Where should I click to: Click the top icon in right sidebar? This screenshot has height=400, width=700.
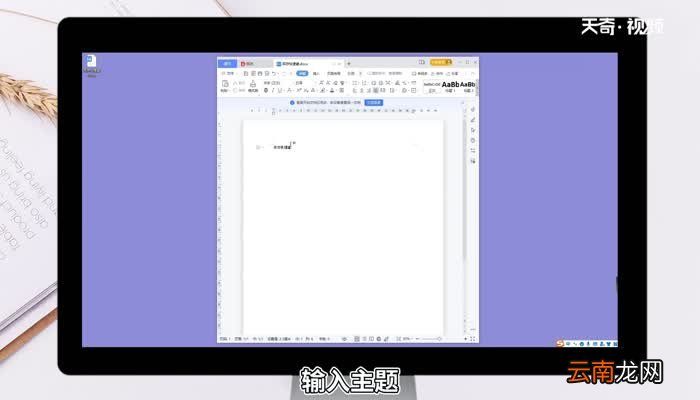(x=473, y=109)
